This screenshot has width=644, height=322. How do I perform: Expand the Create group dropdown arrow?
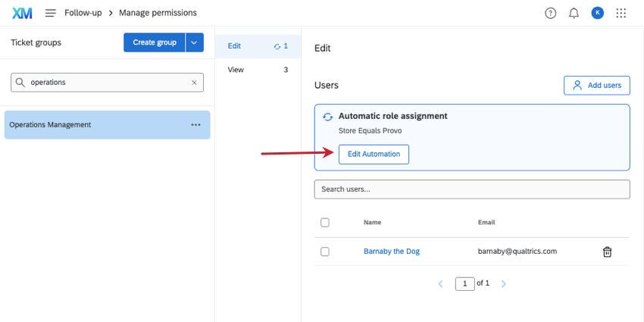(x=195, y=42)
